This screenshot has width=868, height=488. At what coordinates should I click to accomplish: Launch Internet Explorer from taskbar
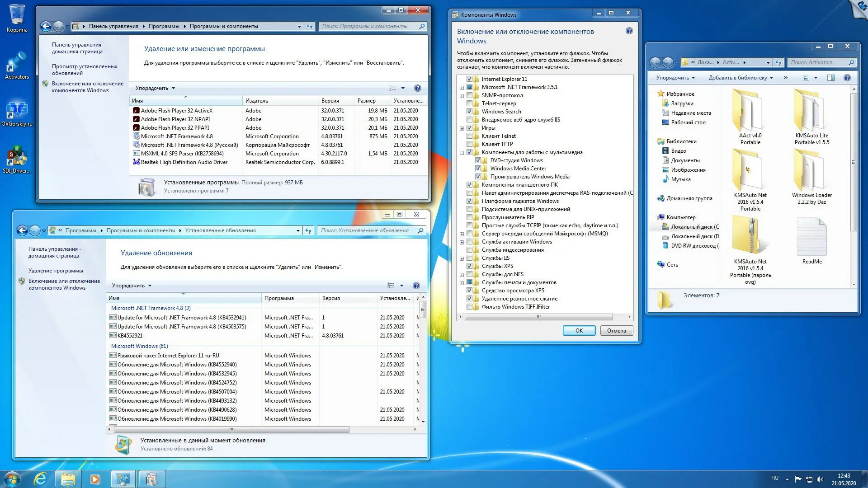(40, 479)
